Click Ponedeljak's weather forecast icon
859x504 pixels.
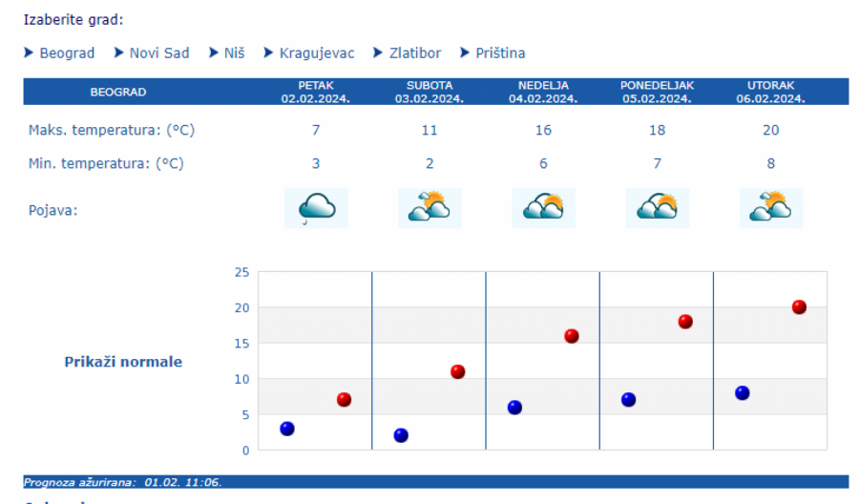click(x=657, y=208)
